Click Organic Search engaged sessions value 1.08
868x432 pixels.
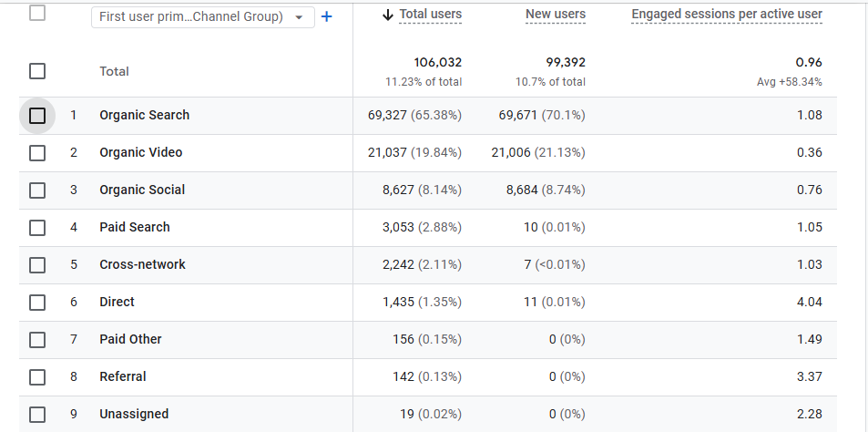click(810, 115)
